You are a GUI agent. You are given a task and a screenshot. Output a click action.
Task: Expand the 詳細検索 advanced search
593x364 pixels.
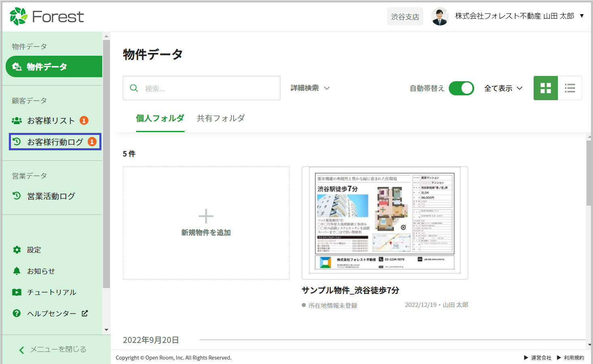click(x=310, y=88)
